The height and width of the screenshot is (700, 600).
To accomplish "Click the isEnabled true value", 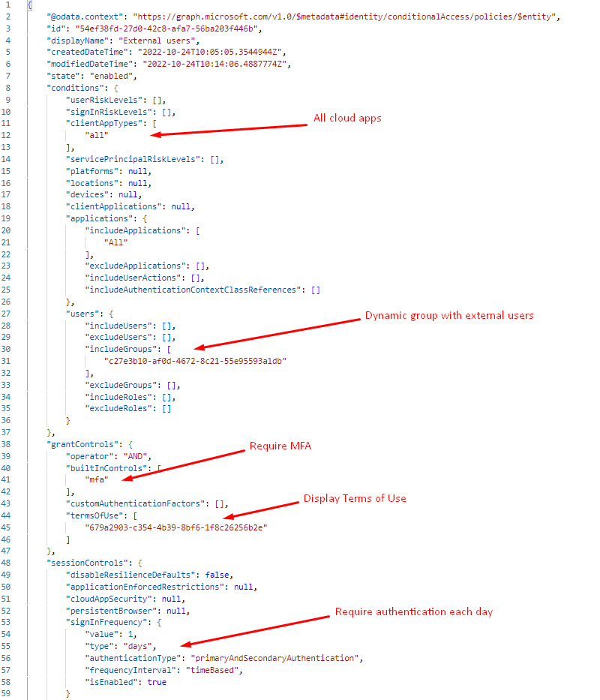I will (157, 682).
